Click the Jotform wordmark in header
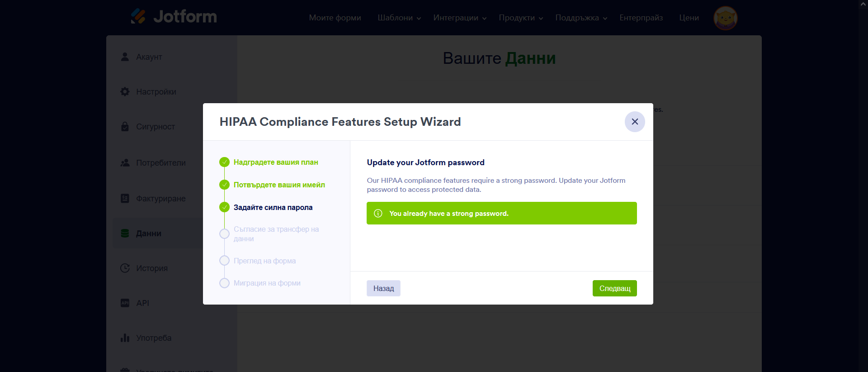The height and width of the screenshot is (372, 868). [x=185, y=17]
